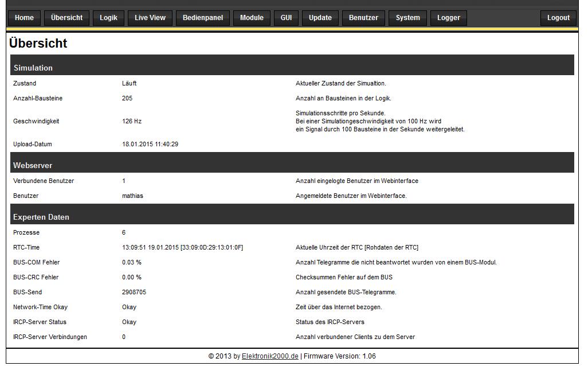Screen dimensions: 588x366
Task: Click the RTC-Time value text
Action: pos(182,247)
